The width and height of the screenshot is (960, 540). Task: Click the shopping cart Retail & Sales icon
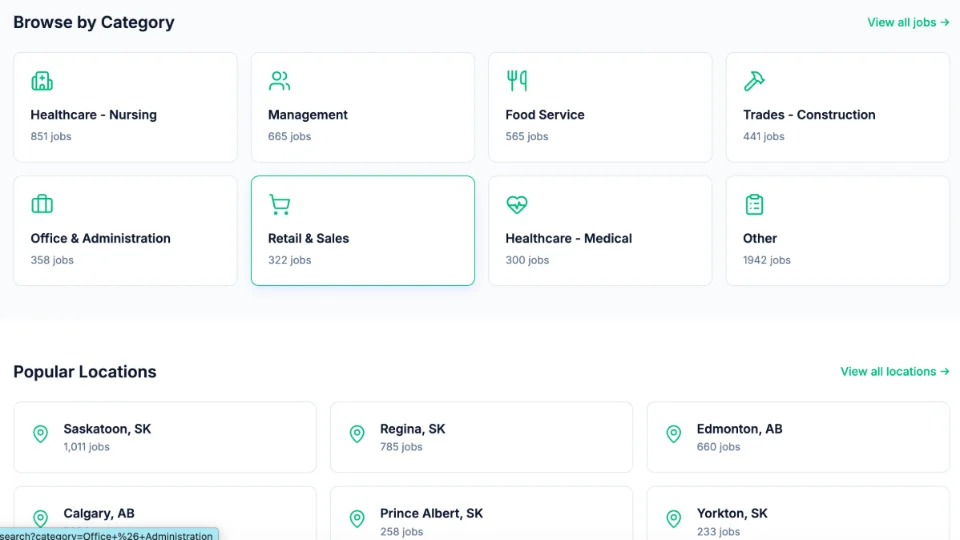point(280,205)
